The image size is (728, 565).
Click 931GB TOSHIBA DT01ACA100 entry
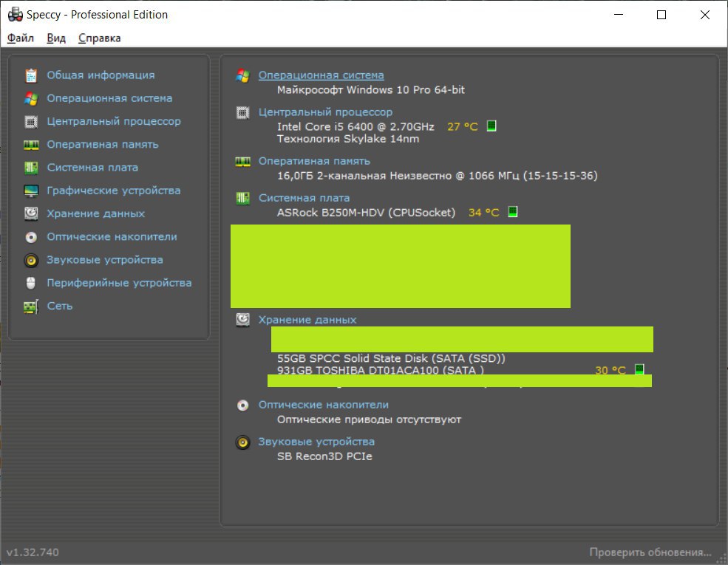click(381, 370)
